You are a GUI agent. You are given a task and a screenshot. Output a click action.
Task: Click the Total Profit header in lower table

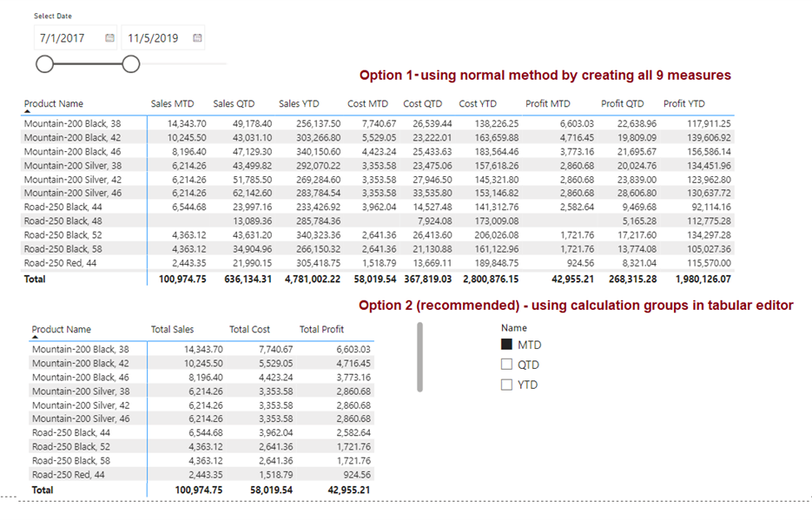[x=321, y=330]
